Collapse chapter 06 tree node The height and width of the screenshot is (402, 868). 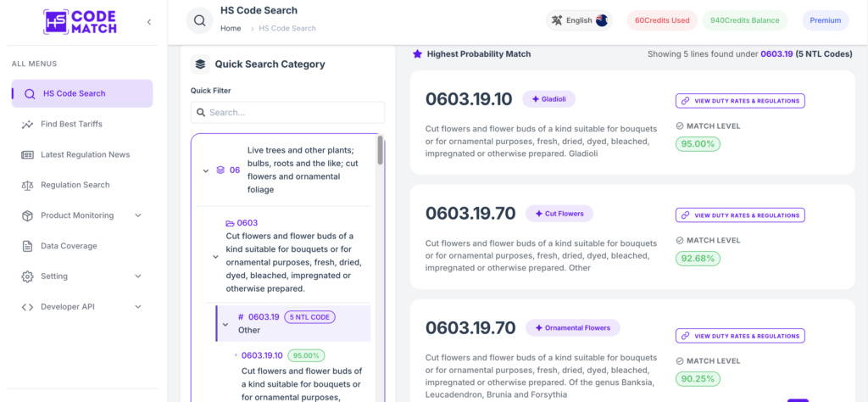pyautogui.click(x=206, y=170)
